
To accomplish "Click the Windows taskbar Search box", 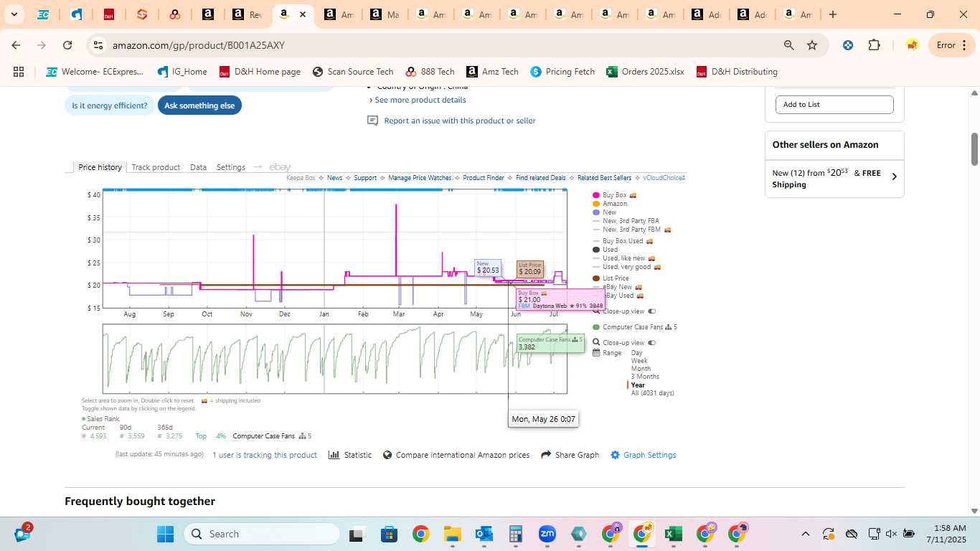I will 262,534.
